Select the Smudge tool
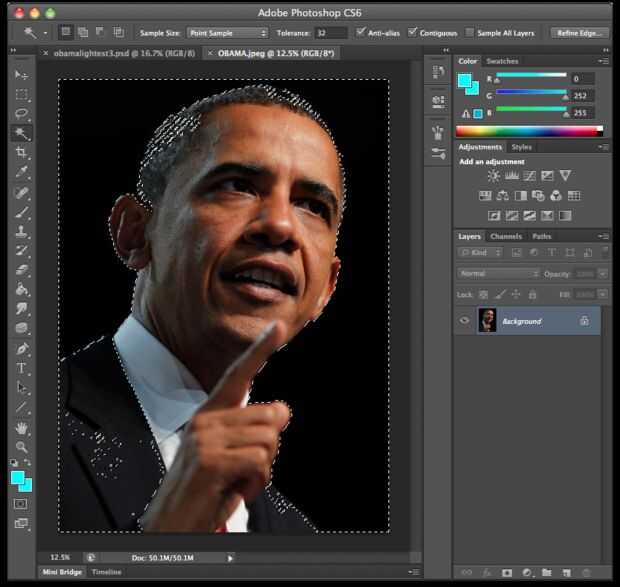 pos(21,309)
